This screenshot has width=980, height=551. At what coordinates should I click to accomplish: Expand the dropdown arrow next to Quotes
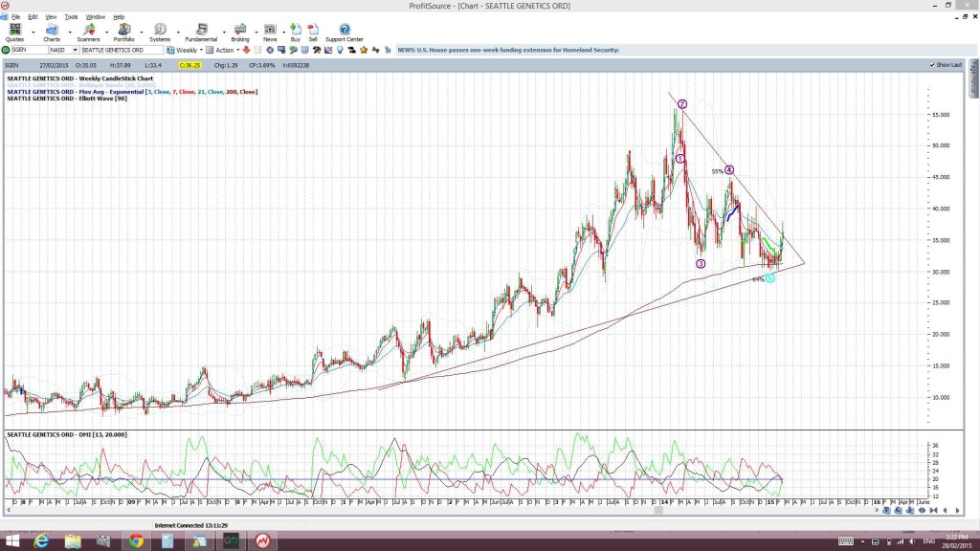pyautogui.click(x=33, y=32)
